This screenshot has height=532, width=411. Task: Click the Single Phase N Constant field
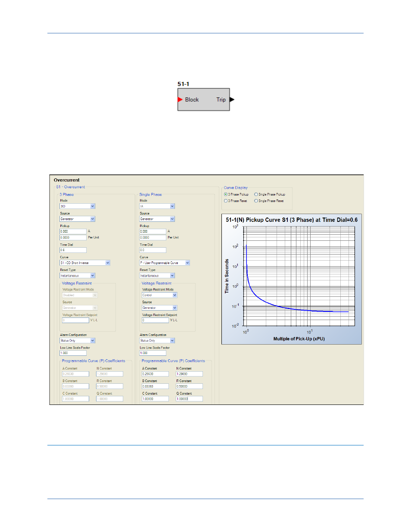189,374
